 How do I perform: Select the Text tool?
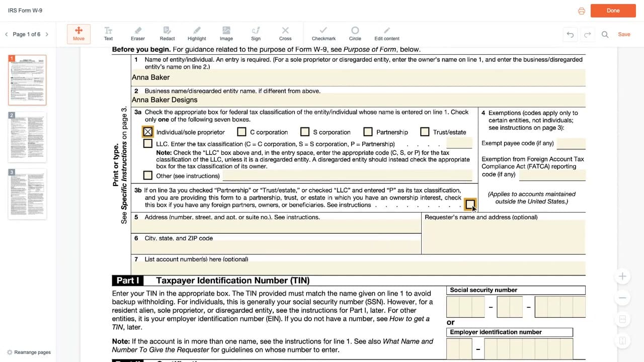(108, 34)
